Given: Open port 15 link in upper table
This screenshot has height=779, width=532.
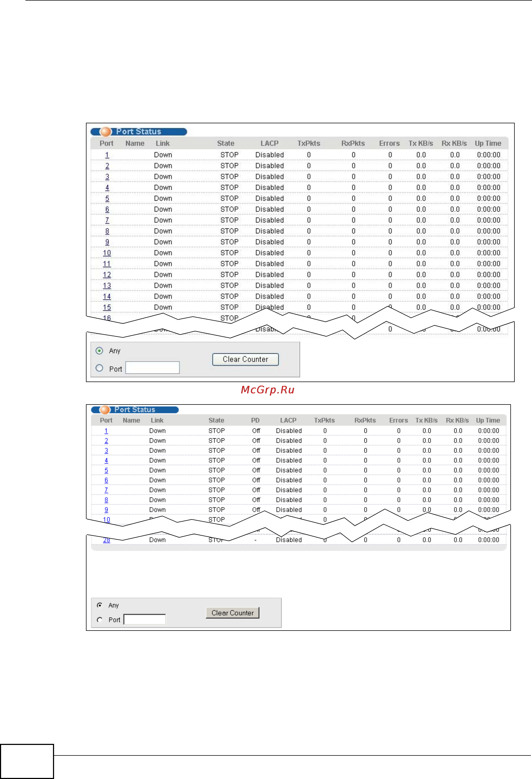Looking at the screenshot, I should coord(107,307).
